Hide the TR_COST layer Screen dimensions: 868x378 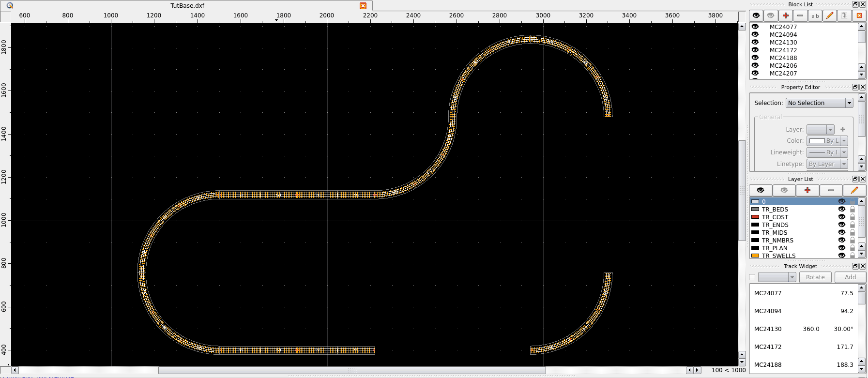click(841, 217)
